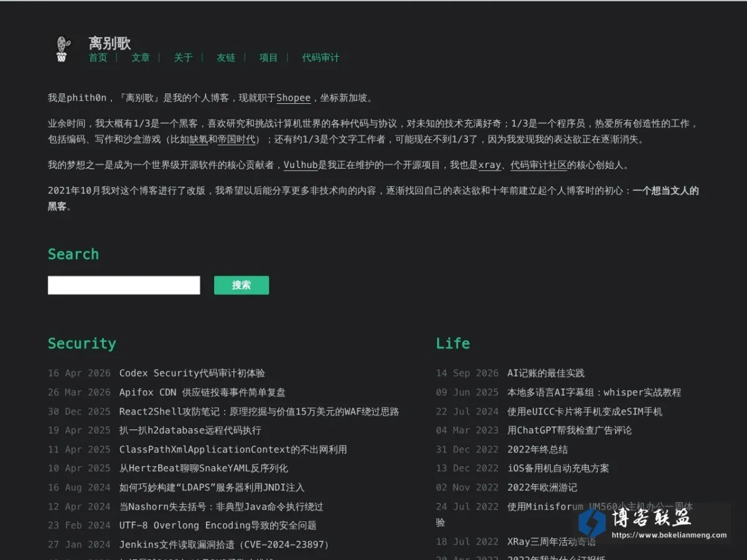Click the date 30 Dec 2025
This screenshot has width=747, height=560.
(x=79, y=412)
